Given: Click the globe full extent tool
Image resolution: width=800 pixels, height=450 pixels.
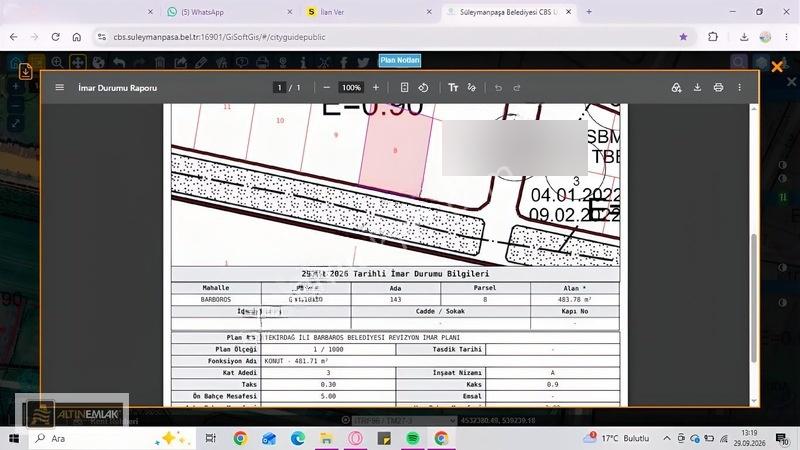Looking at the screenshot, I should point(98,63).
